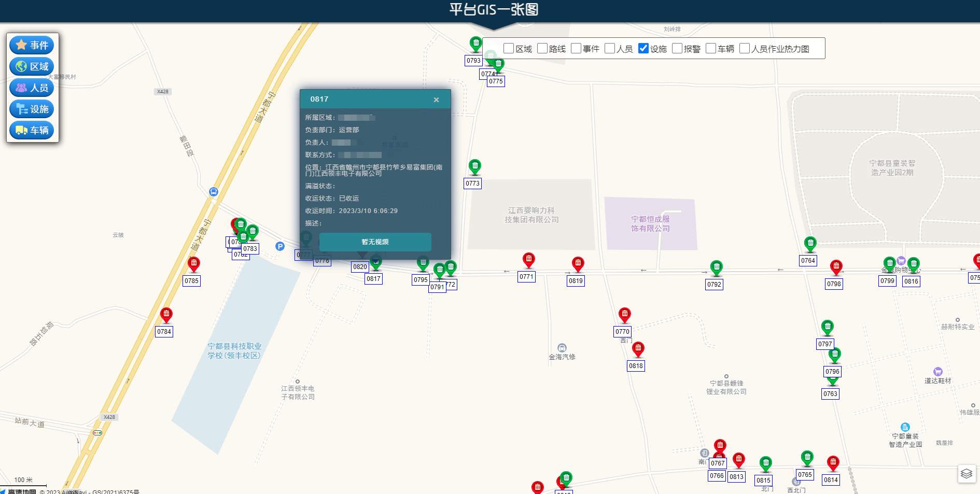
Task: Enable the 人员作业热力图 checkbox
Action: tap(745, 48)
